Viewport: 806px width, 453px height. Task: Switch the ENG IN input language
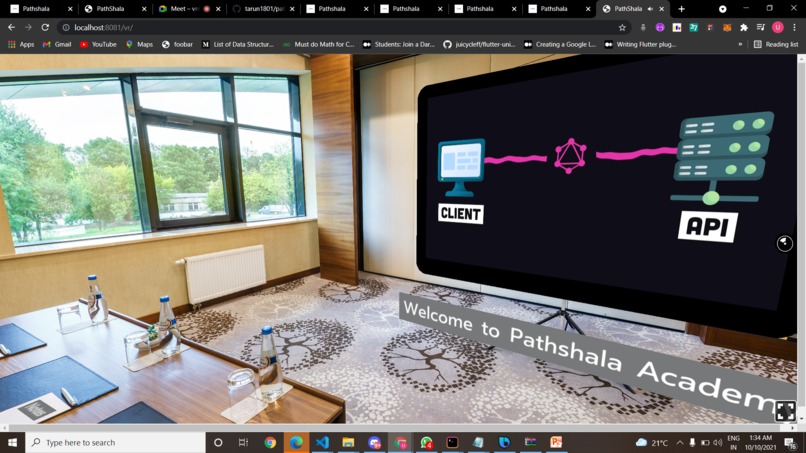[734, 442]
